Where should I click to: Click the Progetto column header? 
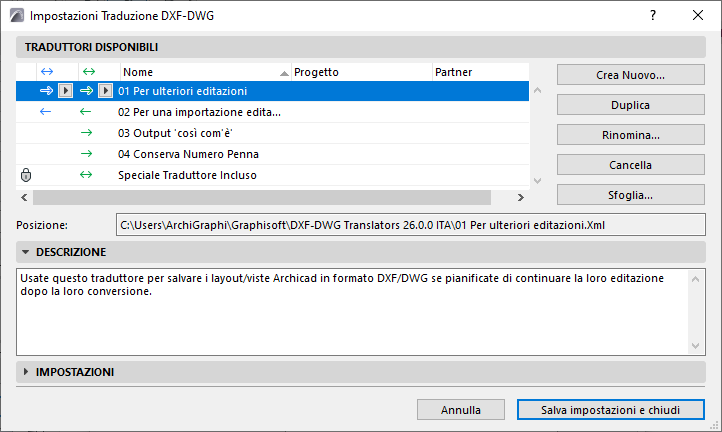(360, 72)
